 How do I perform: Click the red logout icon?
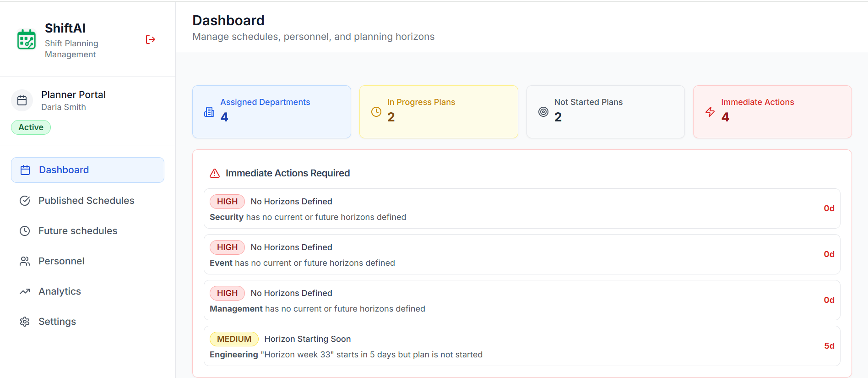pos(151,39)
